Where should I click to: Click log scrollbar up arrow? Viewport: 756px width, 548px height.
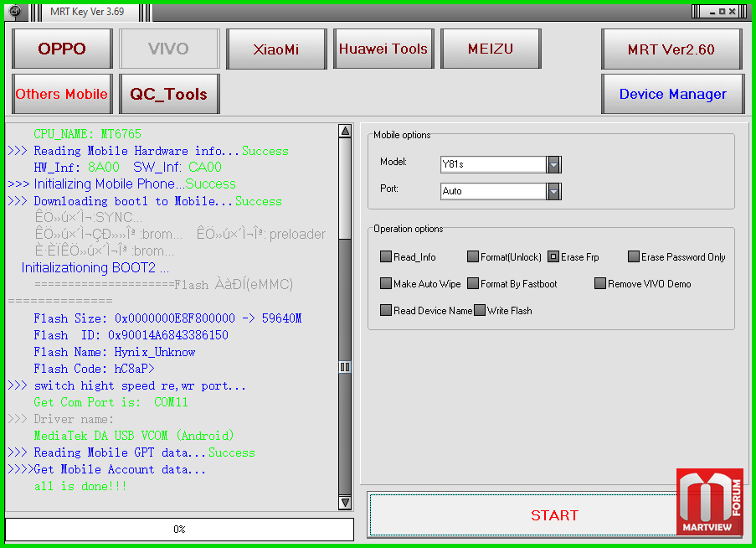345,132
